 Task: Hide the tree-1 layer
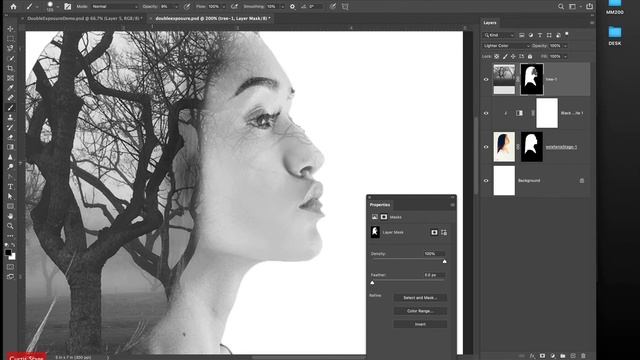486,80
